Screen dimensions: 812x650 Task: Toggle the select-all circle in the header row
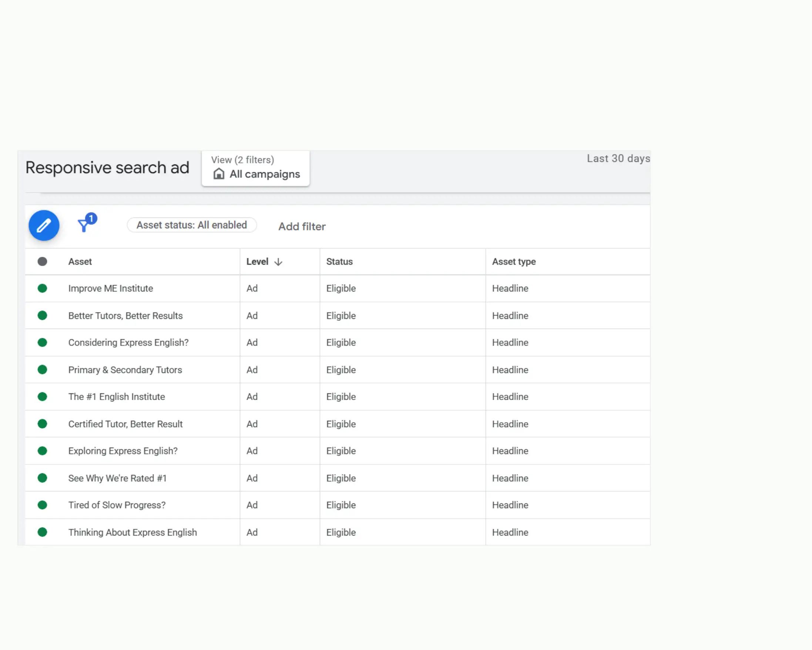pos(42,261)
